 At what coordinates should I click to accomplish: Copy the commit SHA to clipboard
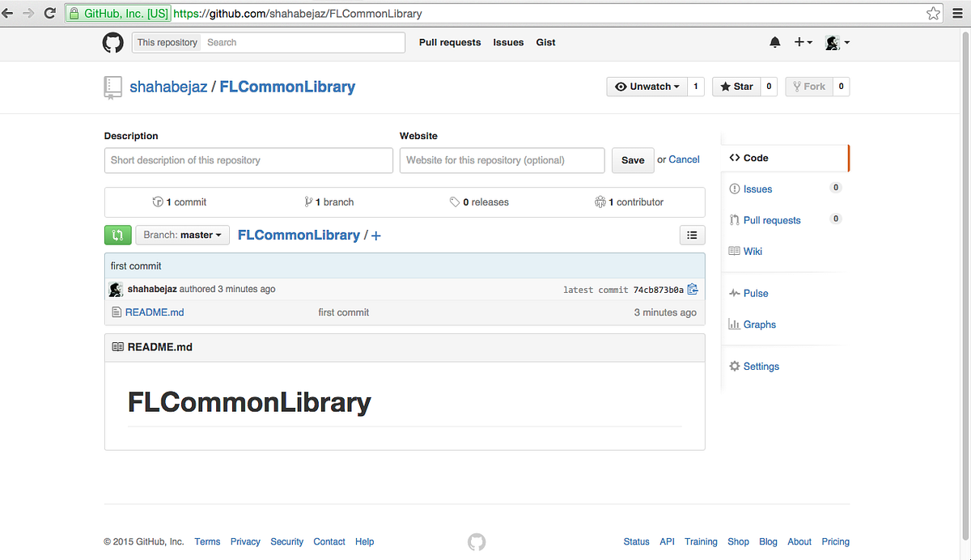(x=692, y=288)
